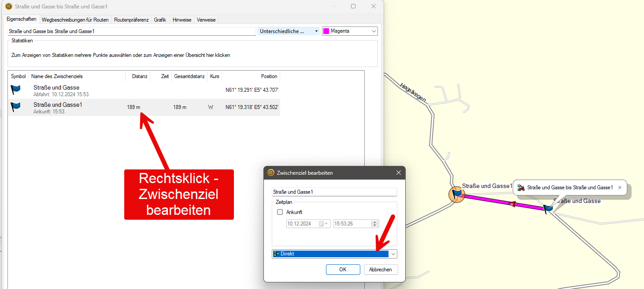Click the blue flag icon for Straße und Gasse1 row
Image resolution: width=644 pixels, height=289 pixels.
pos(15,107)
